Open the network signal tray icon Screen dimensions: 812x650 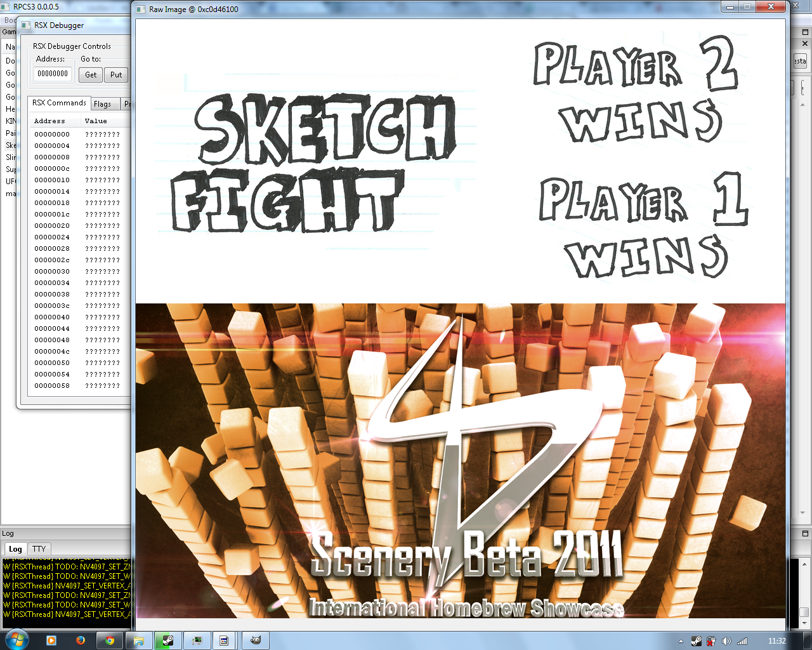click(742, 641)
